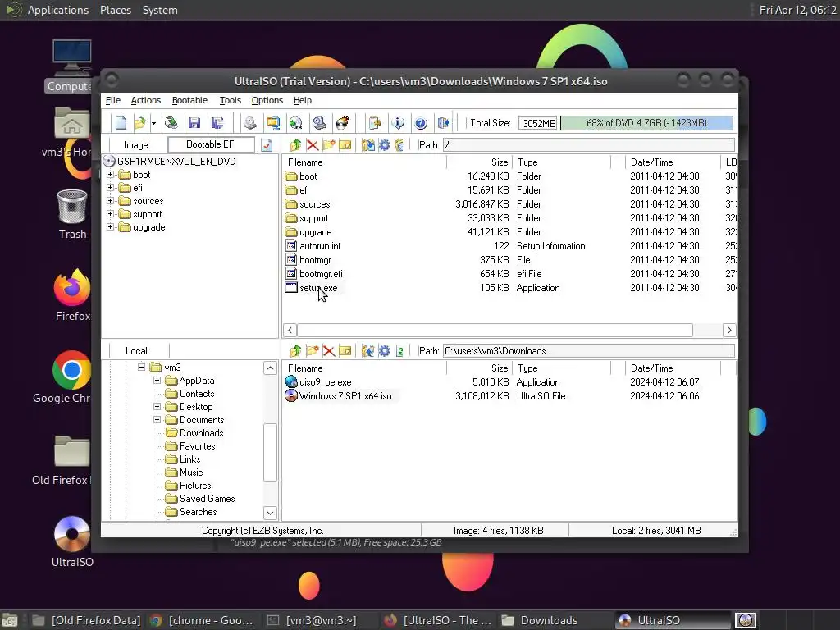Toggle the image properties check icon
The width and height of the screenshot is (840, 630).
pyautogui.click(x=267, y=145)
